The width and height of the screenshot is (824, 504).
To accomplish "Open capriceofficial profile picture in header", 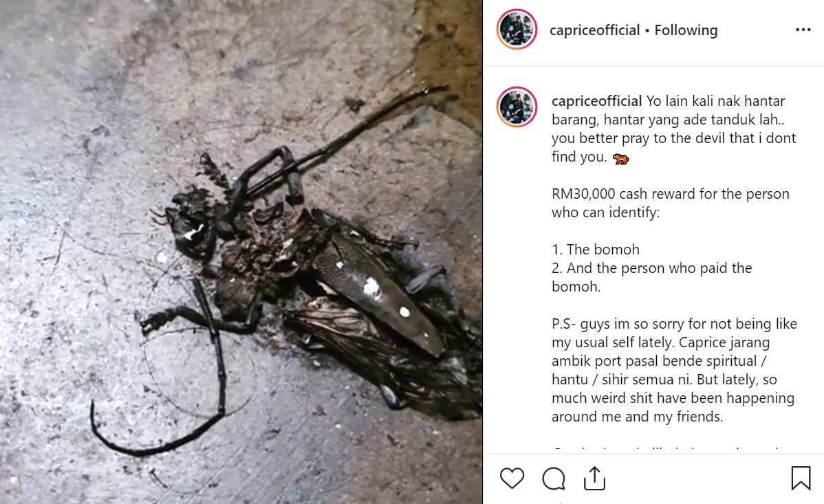I will [517, 30].
